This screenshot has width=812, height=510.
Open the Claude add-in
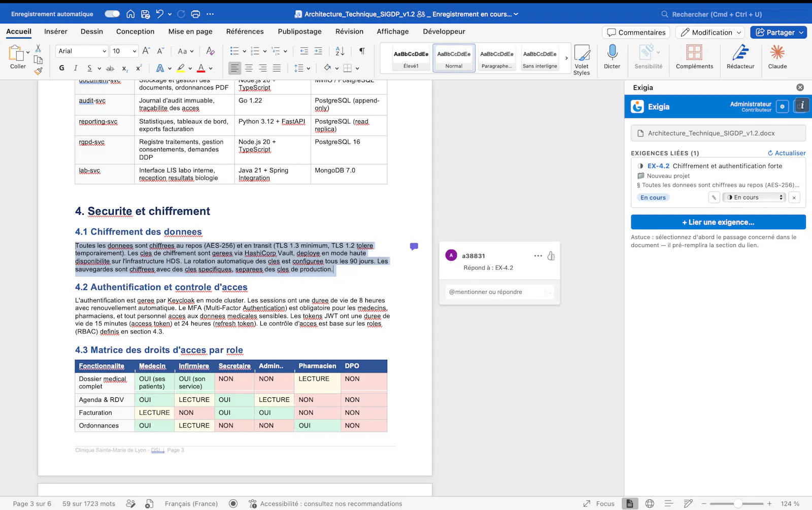tap(777, 57)
